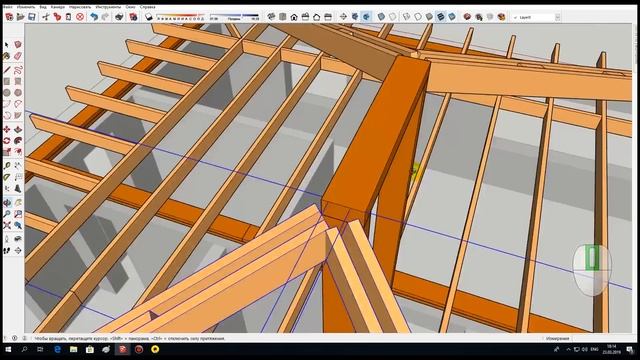Expand hidden system tray icons chevron
Viewport: 640px width, 360px height.
(x=568, y=349)
